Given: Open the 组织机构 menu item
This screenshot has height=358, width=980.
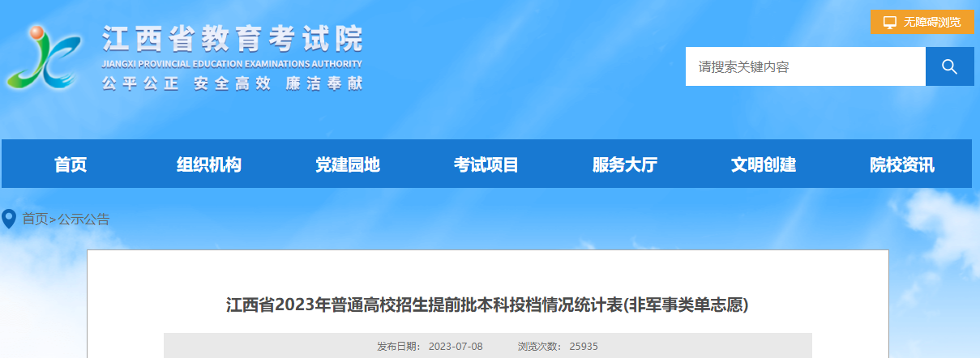Looking at the screenshot, I should coord(209,164).
